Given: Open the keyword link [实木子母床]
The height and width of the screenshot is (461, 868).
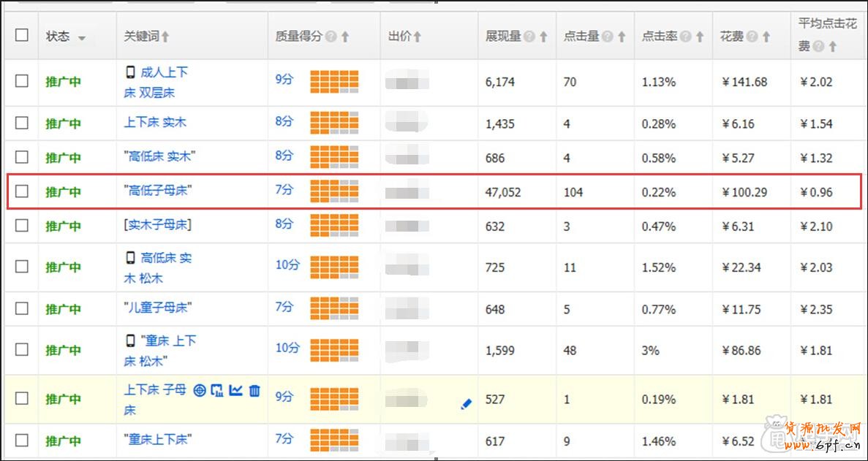Looking at the screenshot, I should coord(157,225).
